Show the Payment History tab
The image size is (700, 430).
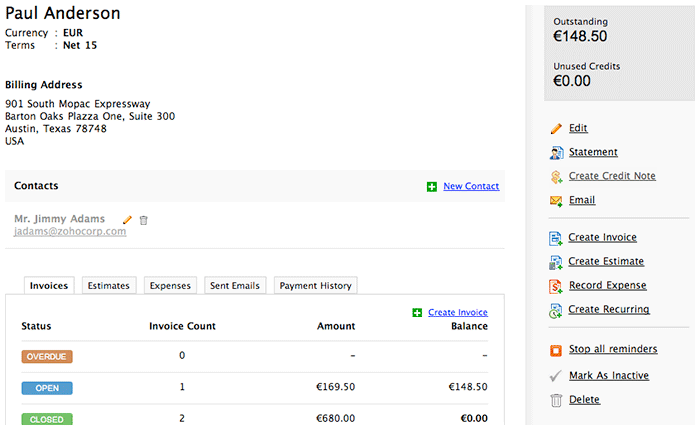315,286
